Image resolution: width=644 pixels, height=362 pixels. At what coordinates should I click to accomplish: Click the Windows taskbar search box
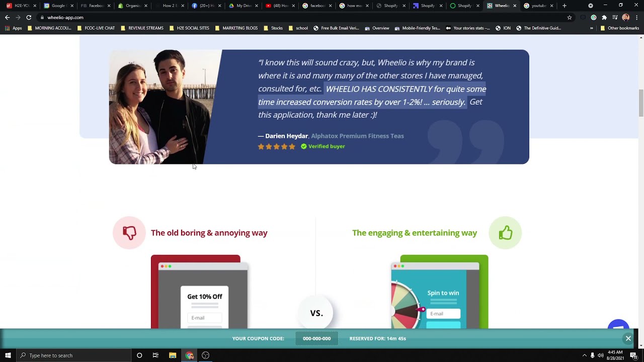pos(73,355)
